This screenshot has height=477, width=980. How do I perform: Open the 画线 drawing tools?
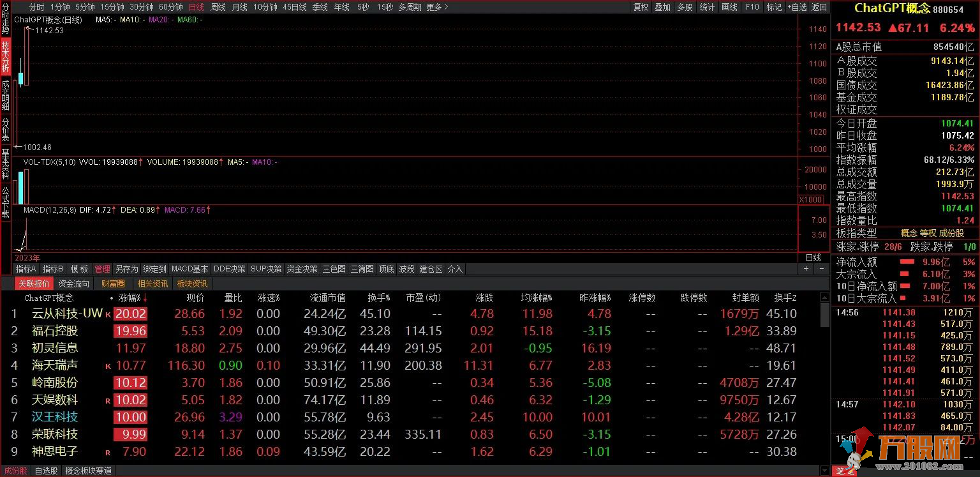coord(729,7)
